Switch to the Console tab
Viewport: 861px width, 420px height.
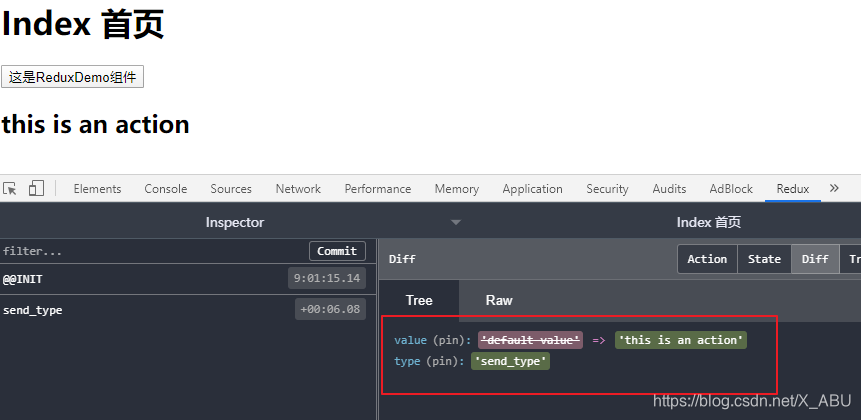click(166, 189)
